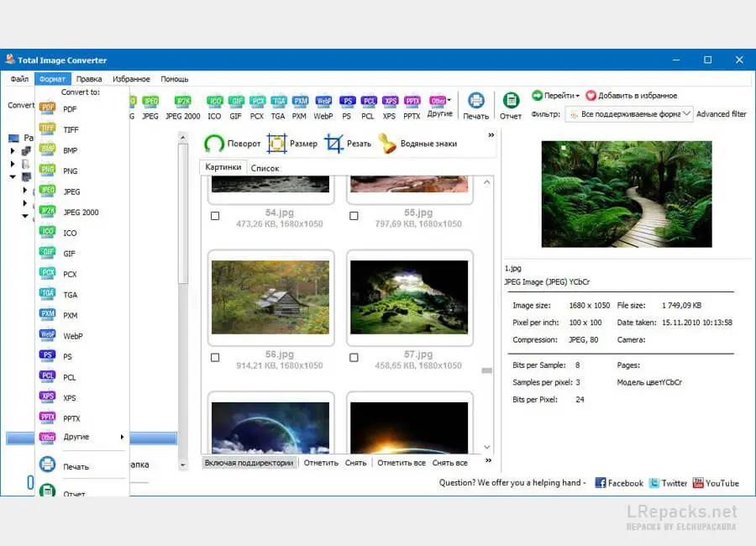Click the TGA toolbar convert icon
The image size is (756, 546).
pyautogui.click(x=278, y=107)
